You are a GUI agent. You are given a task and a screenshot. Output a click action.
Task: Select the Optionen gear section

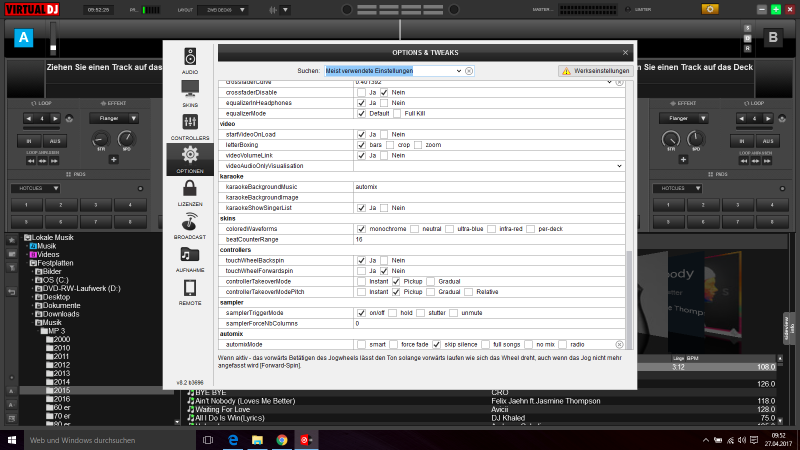point(190,160)
